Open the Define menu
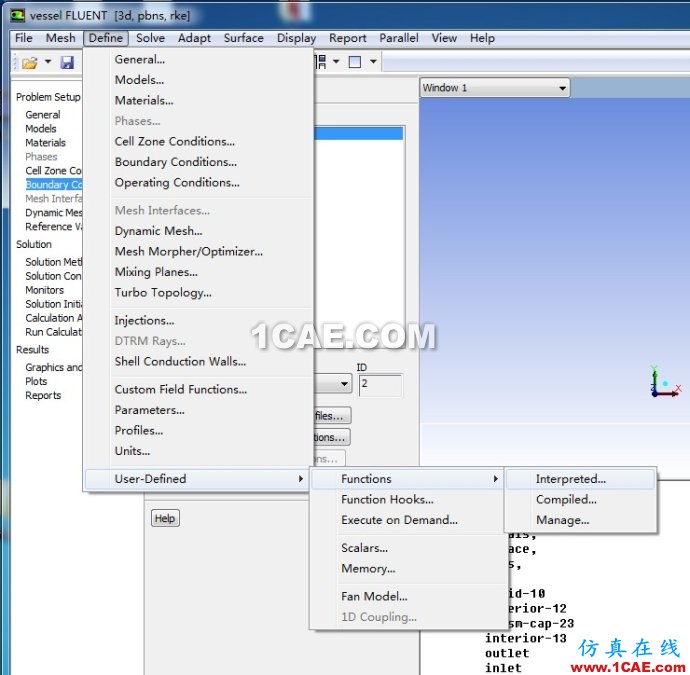 click(106, 38)
